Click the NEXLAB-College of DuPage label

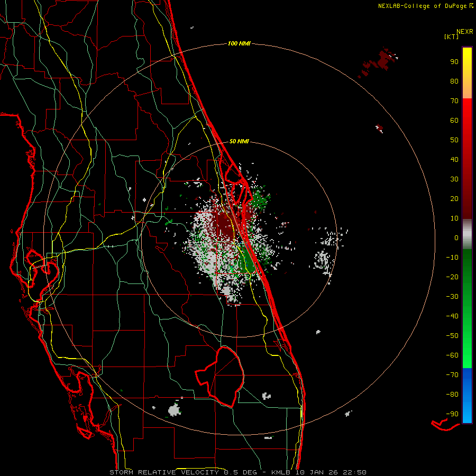tap(425, 6)
